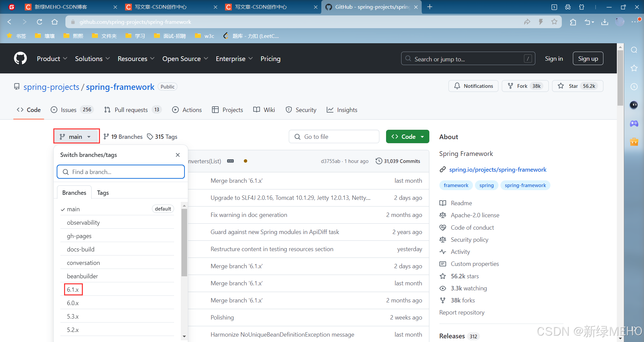644x342 pixels.
Task: Bookmark the page with the star in the address bar
Action: (554, 22)
